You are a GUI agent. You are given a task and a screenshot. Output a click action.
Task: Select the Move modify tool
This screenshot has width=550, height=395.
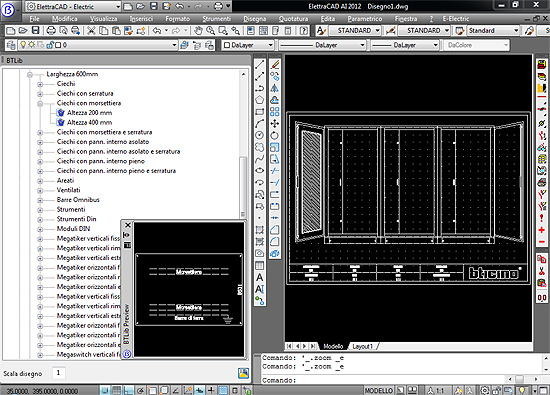pyautogui.click(x=275, y=123)
